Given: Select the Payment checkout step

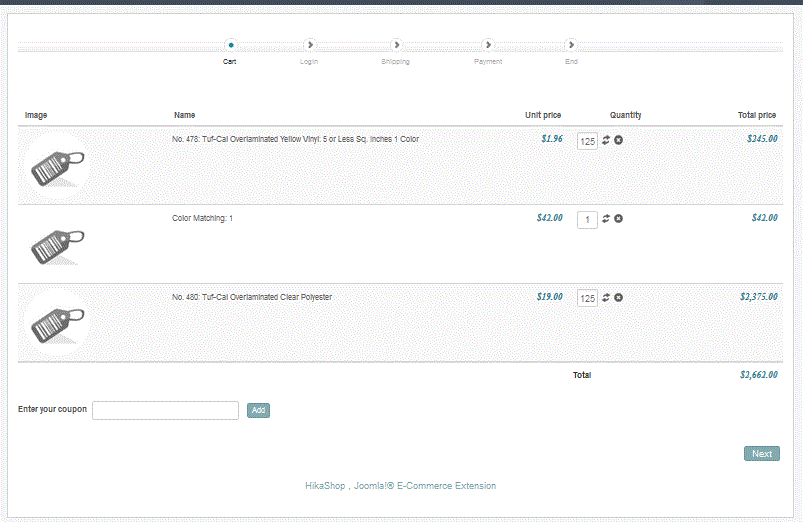Looking at the screenshot, I should click(x=488, y=45).
